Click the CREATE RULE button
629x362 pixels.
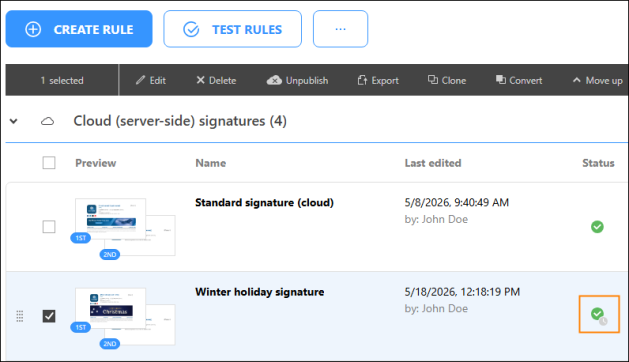click(x=79, y=29)
